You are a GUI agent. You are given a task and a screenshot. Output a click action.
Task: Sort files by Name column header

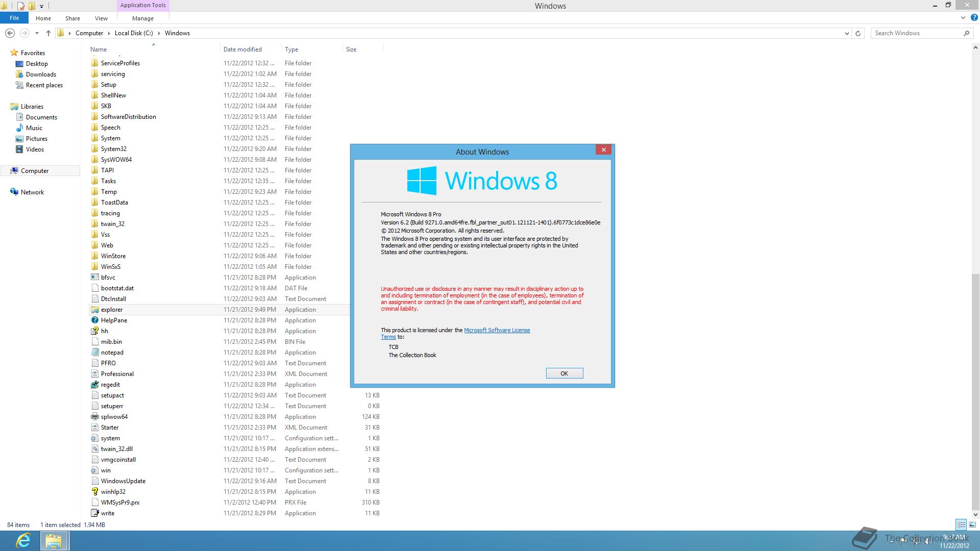(99, 49)
